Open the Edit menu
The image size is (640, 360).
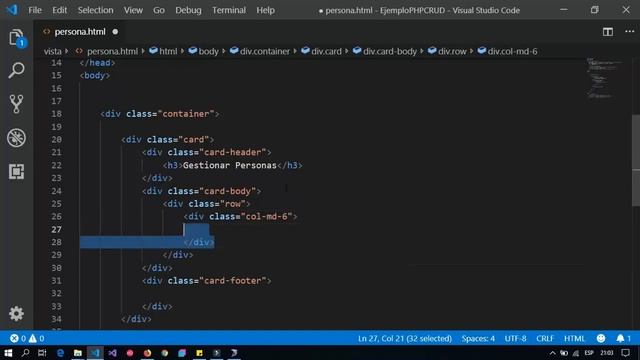59,10
